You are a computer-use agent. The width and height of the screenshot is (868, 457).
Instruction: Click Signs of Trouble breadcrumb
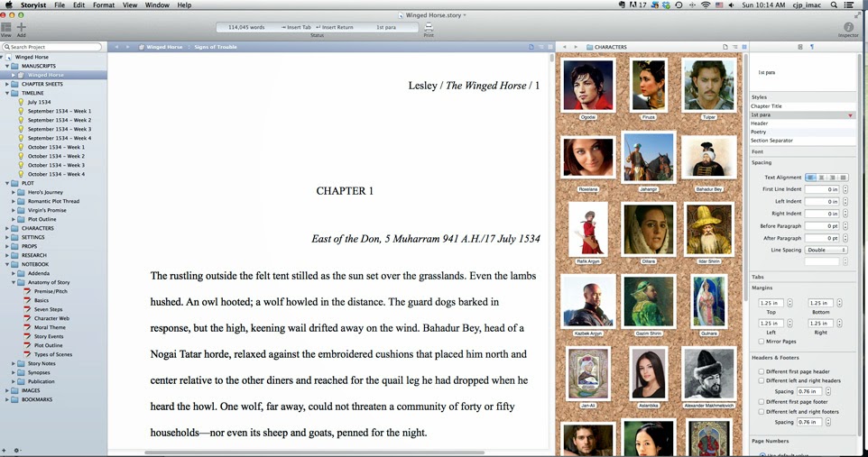(216, 47)
